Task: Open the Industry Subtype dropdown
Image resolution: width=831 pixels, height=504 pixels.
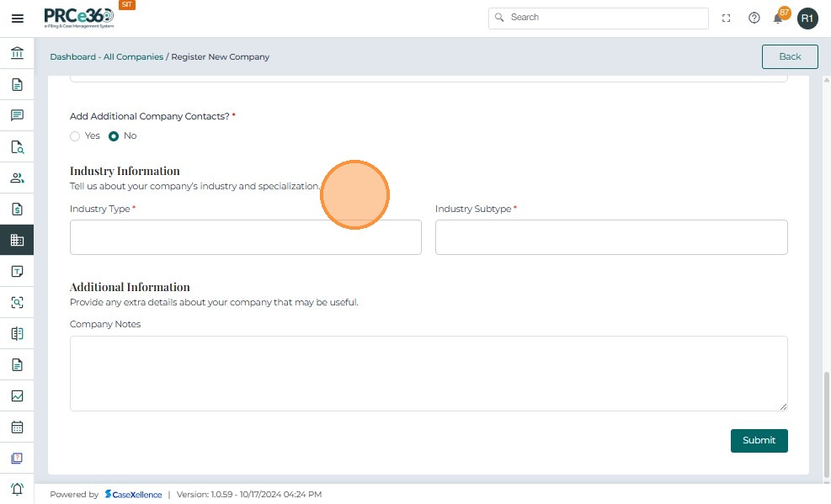Action: pos(611,237)
